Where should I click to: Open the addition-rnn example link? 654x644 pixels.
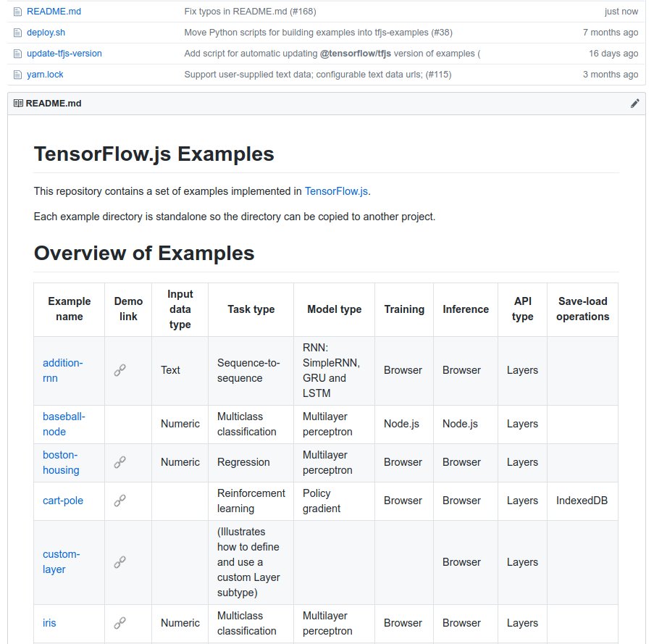[x=62, y=370]
